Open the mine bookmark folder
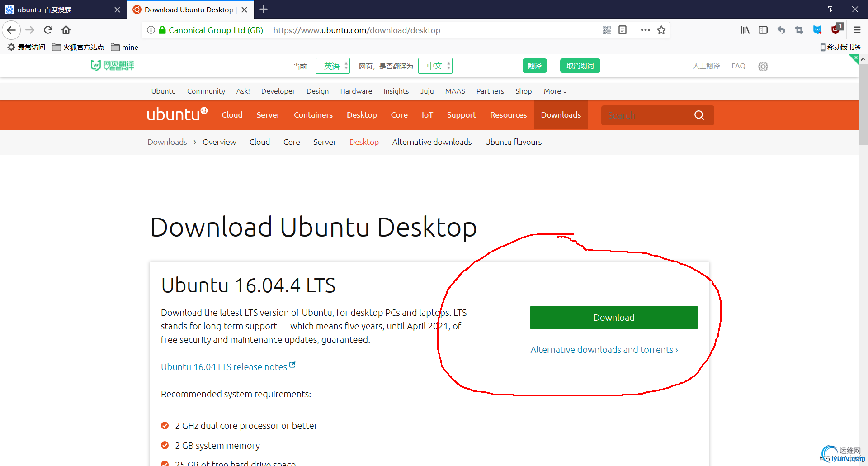This screenshot has width=868, height=466. pyautogui.click(x=124, y=47)
